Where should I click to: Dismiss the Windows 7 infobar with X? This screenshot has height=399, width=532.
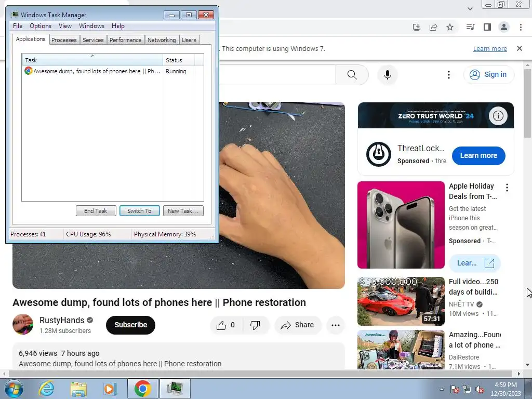point(520,48)
